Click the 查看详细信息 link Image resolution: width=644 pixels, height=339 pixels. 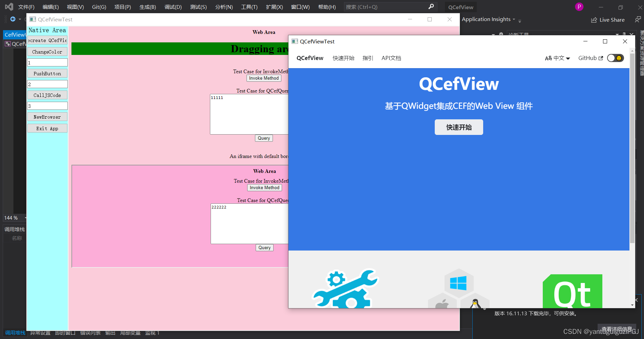pyautogui.click(x=616, y=328)
